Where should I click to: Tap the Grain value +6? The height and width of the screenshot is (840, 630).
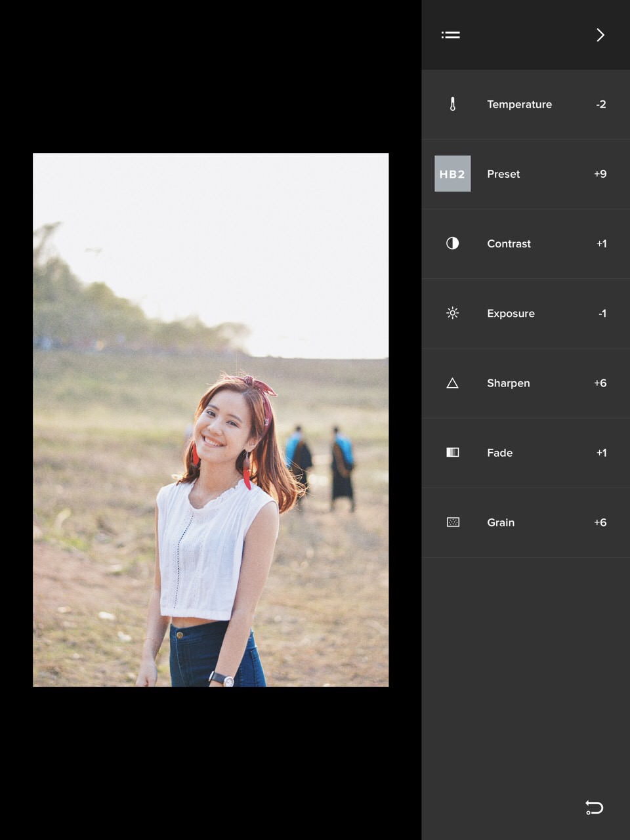click(x=600, y=522)
